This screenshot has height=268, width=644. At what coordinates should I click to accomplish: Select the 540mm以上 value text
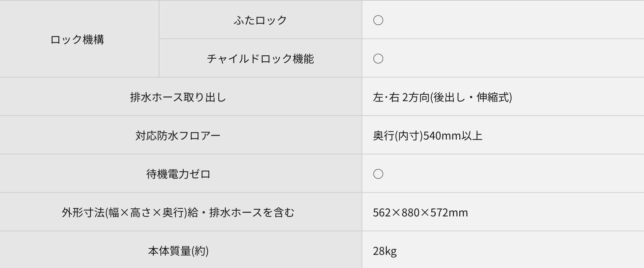(453, 136)
